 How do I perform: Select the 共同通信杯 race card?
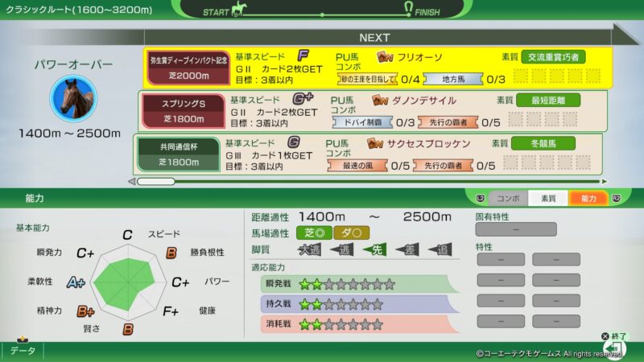[178, 154]
